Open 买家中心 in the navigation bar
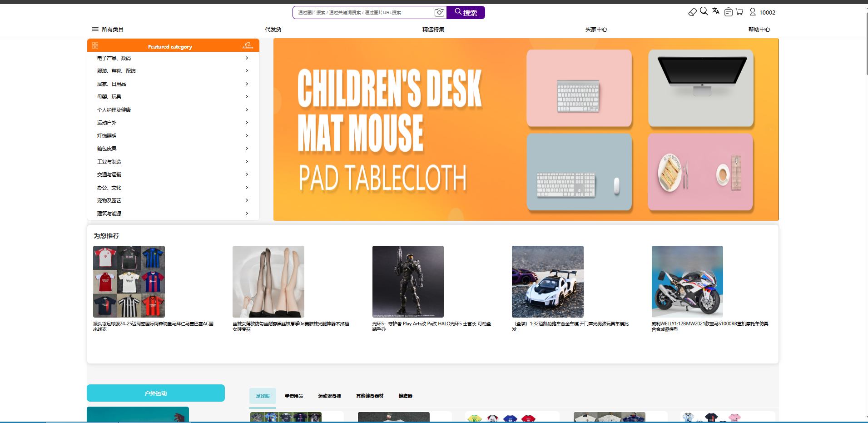The image size is (868, 423). click(x=596, y=29)
